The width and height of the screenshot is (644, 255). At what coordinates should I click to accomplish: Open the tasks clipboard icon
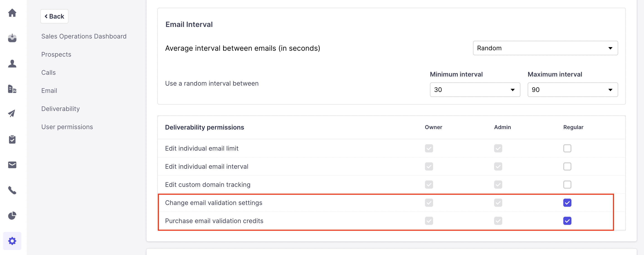pyautogui.click(x=12, y=139)
